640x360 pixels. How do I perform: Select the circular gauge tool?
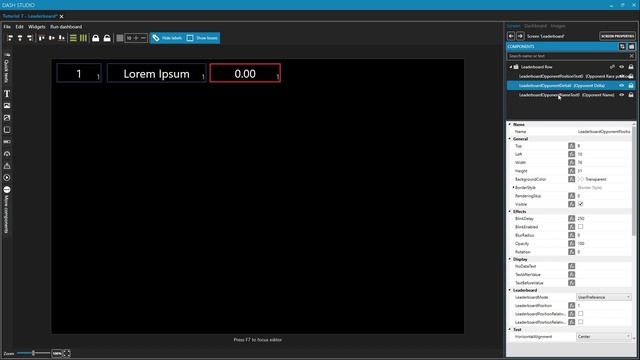pos(7,154)
